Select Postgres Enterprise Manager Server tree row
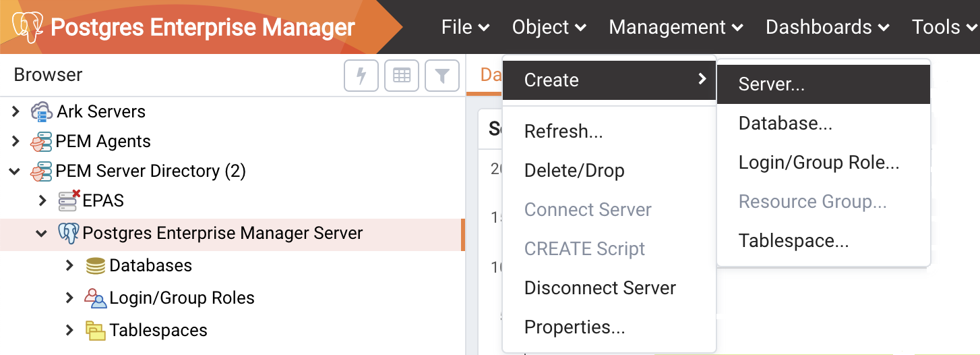This screenshot has height=355, width=980. tap(233, 234)
